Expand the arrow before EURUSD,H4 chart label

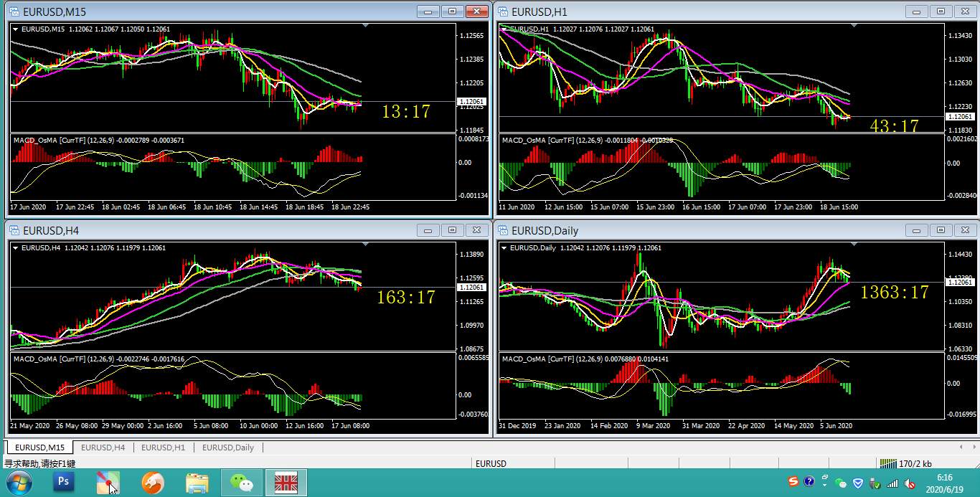[x=16, y=248]
